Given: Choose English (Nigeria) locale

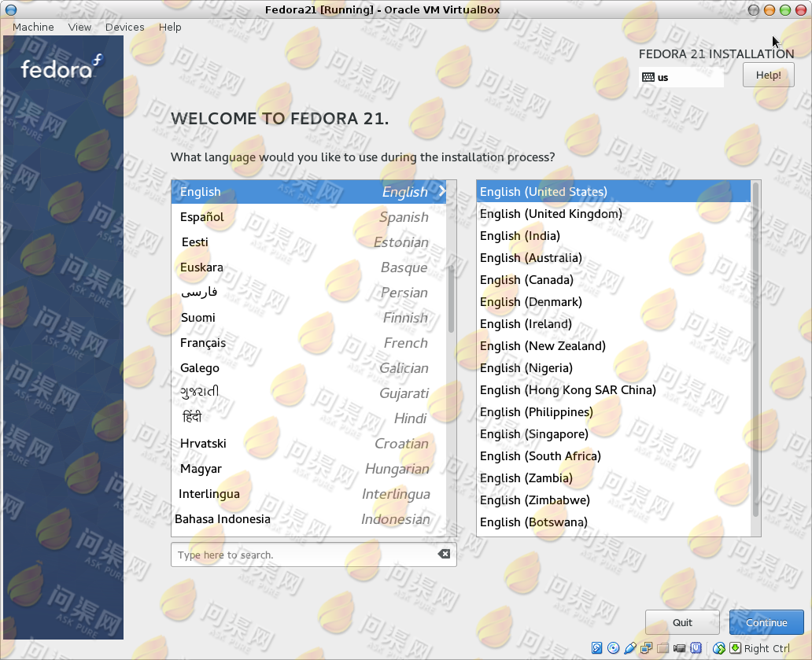Looking at the screenshot, I should pyautogui.click(x=614, y=368).
